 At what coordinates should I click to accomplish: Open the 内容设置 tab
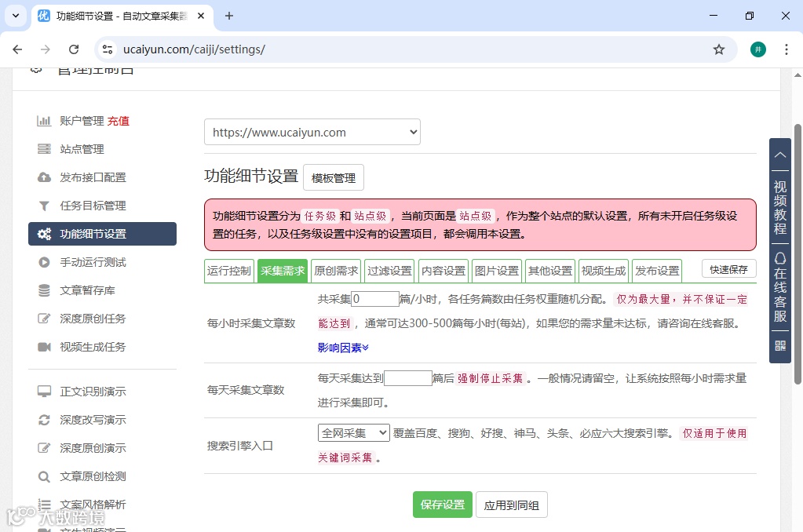[443, 271]
